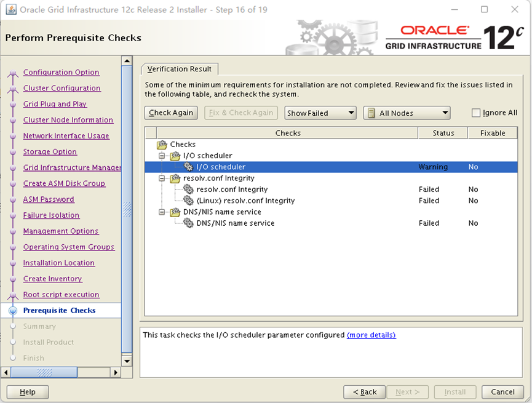532x403 pixels.
Task: Go to Configuration Option step
Action: pyautogui.click(x=61, y=73)
